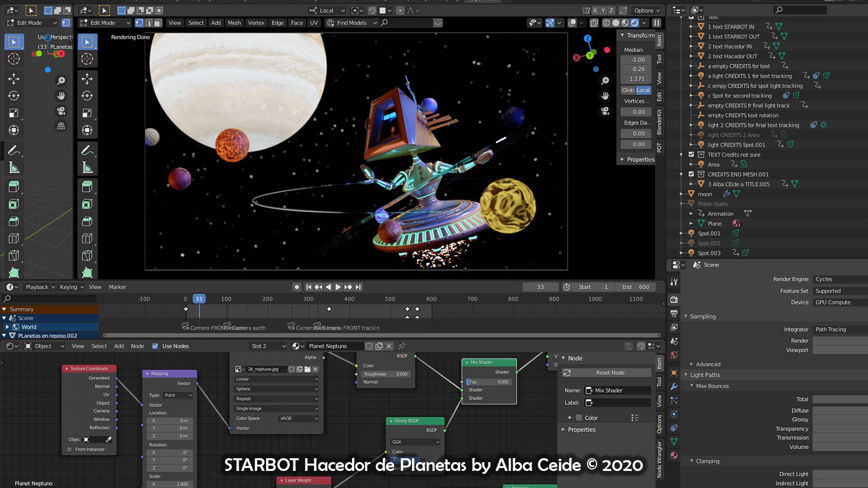Open the Local transform orientation dropdown
The height and width of the screenshot is (488, 868).
[328, 10]
